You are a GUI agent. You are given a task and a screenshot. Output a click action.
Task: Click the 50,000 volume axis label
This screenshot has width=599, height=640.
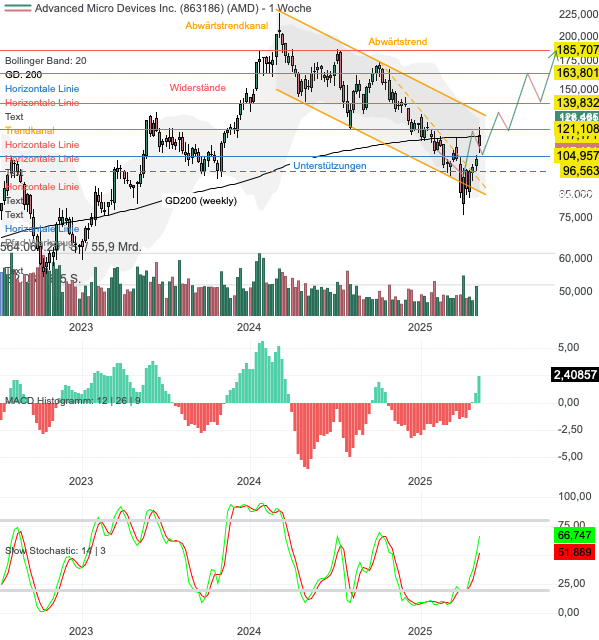coord(575,291)
